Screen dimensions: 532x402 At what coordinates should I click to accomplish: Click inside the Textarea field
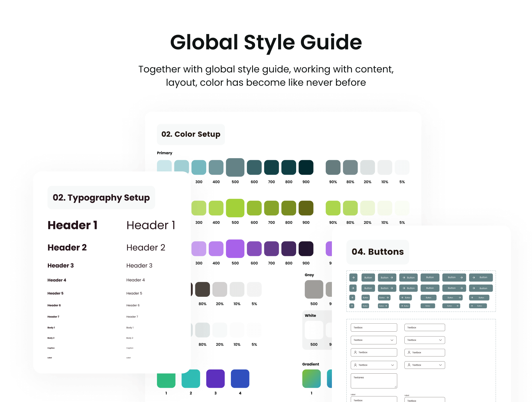click(x=374, y=381)
